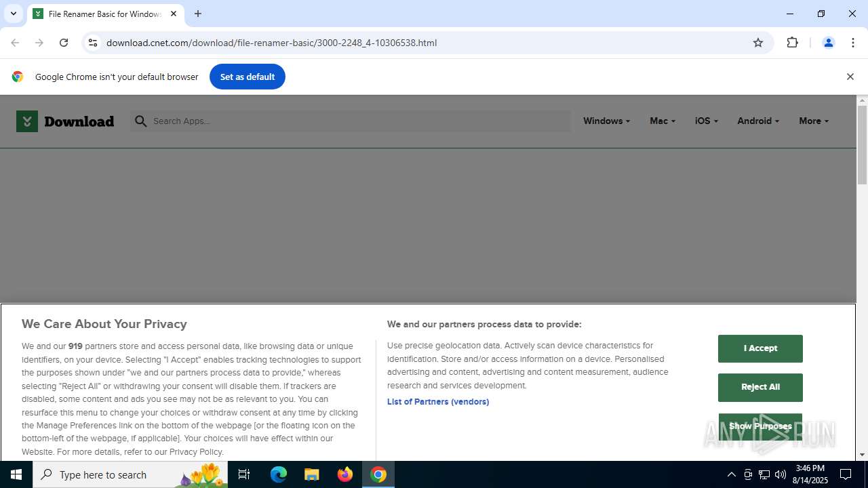View site information icon in address bar
Viewport: 868px width, 488px height.
point(93,43)
